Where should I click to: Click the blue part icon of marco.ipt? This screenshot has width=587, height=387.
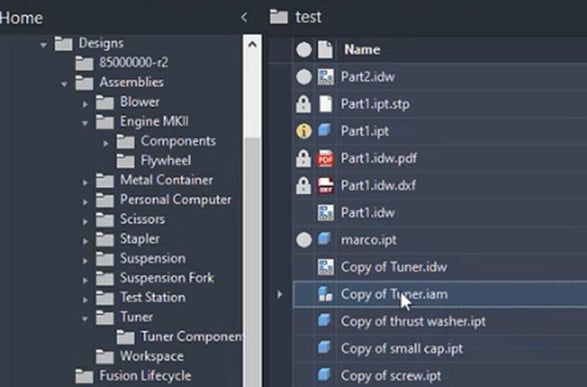325,239
